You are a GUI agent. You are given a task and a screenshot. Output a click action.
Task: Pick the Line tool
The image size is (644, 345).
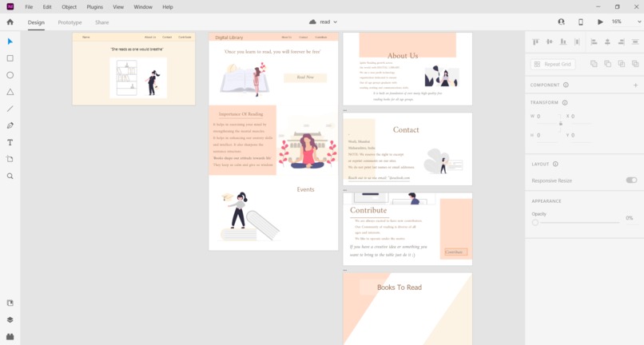[x=10, y=109]
